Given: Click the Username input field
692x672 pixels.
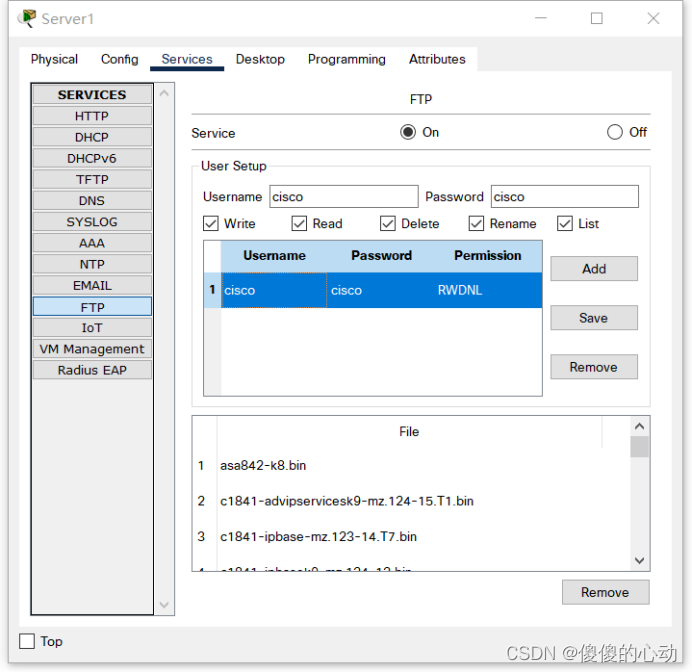Looking at the screenshot, I should pos(344,196).
